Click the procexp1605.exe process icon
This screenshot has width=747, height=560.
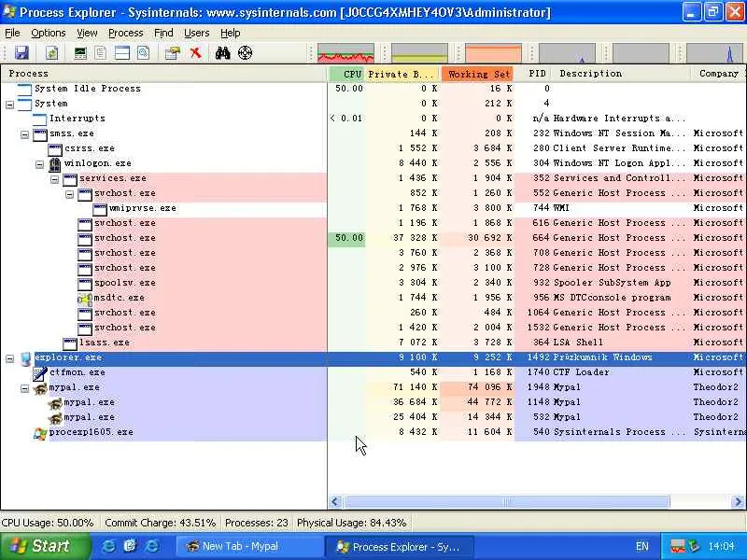coord(40,433)
